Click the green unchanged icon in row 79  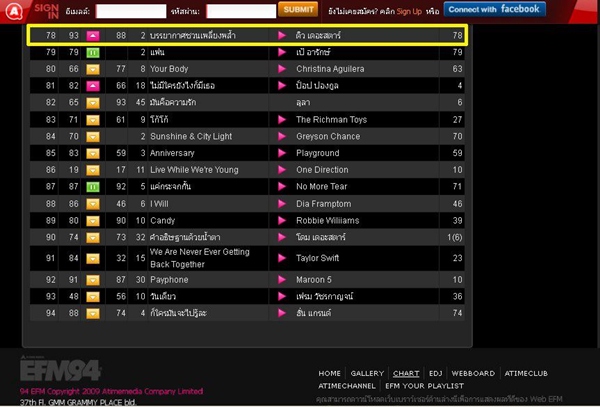(93, 52)
